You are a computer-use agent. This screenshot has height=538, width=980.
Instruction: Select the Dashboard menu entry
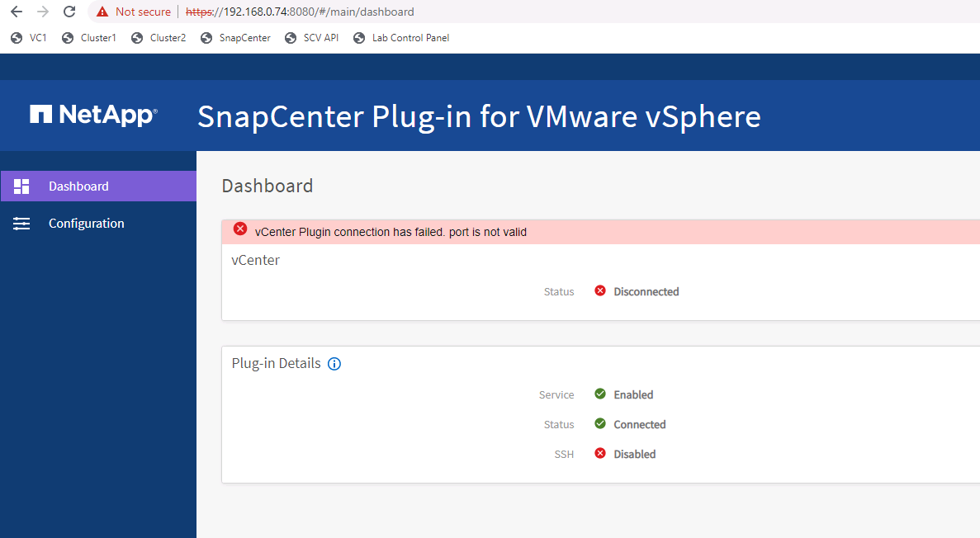pyautogui.click(x=78, y=186)
